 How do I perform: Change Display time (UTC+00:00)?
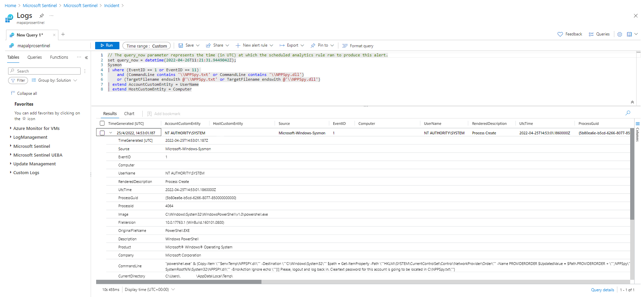[150, 290]
